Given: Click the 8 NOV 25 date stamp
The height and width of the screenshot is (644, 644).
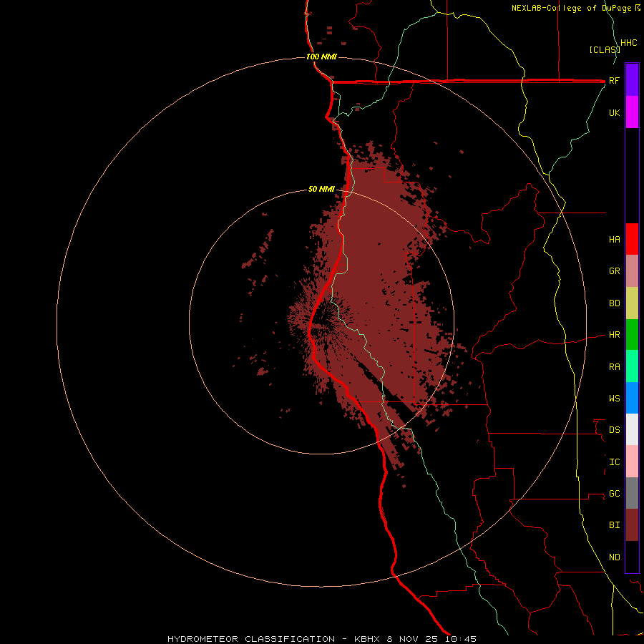Looking at the screenshot, I should 412,639.
